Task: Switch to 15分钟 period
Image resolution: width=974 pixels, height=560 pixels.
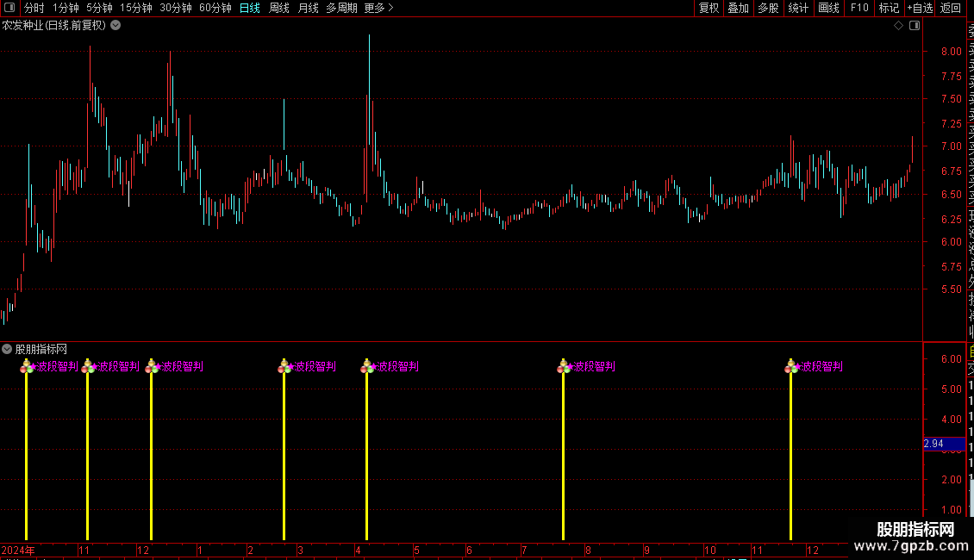Action: pyautogui.click(x=136, y=8)
